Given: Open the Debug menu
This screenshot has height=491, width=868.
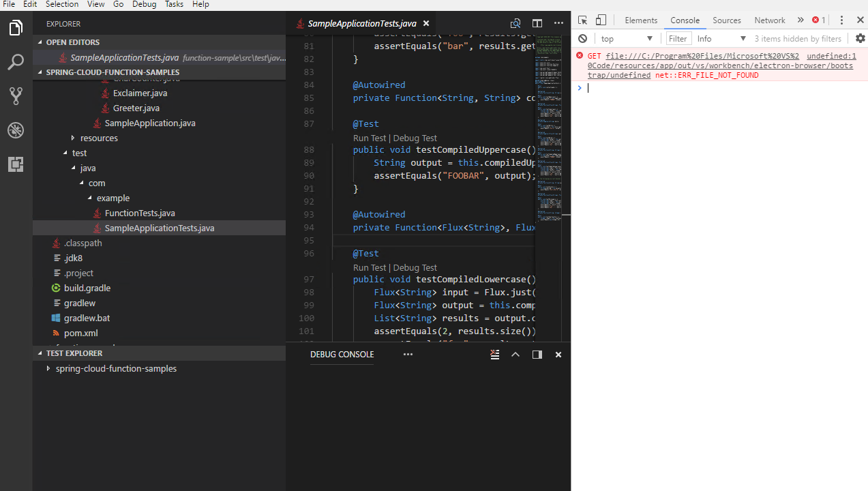Looking at the screenshot, I should (144, 4).
